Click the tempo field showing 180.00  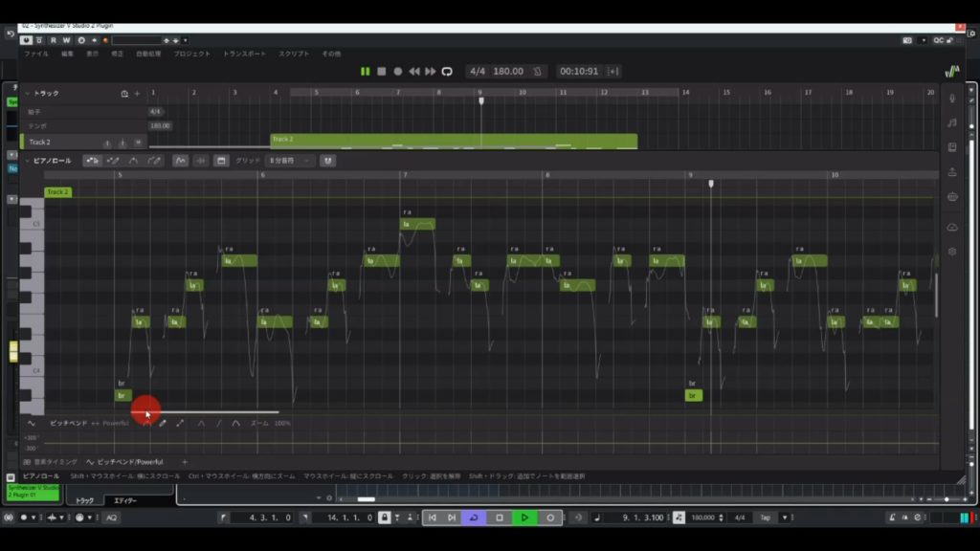click(508, 71)
